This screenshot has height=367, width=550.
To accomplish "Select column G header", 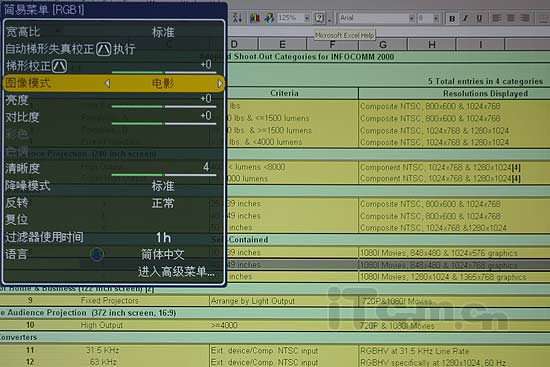I will (x=383, y=45).
